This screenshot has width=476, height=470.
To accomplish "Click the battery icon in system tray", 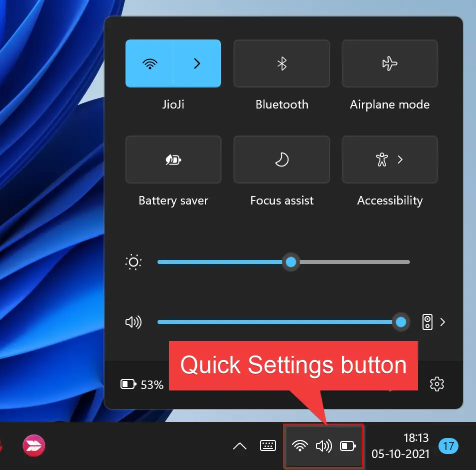I will [348, 446].
